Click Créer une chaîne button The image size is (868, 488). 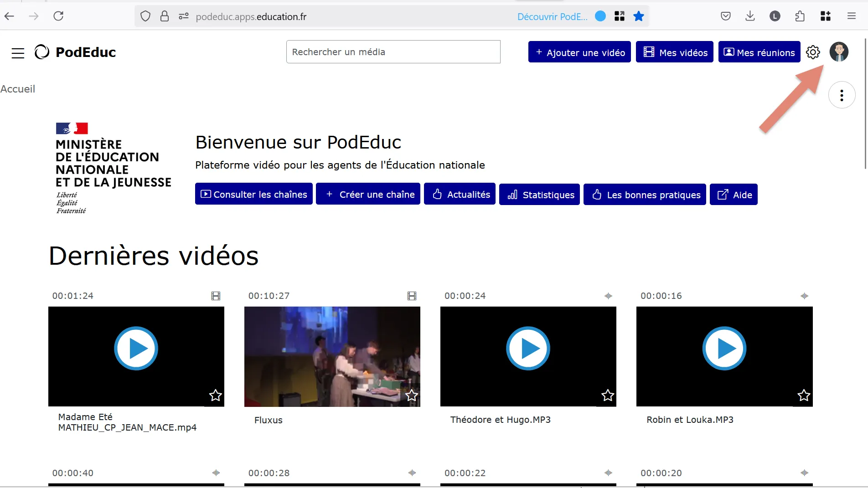click(x=368, y=195)
